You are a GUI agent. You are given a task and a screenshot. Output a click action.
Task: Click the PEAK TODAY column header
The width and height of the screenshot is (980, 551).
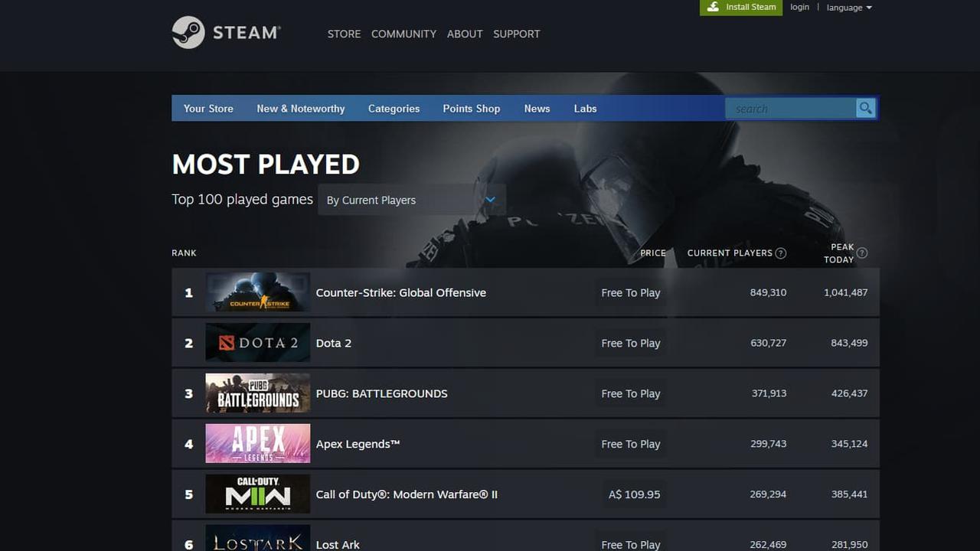pyautogui.click(x=839, y=253)
